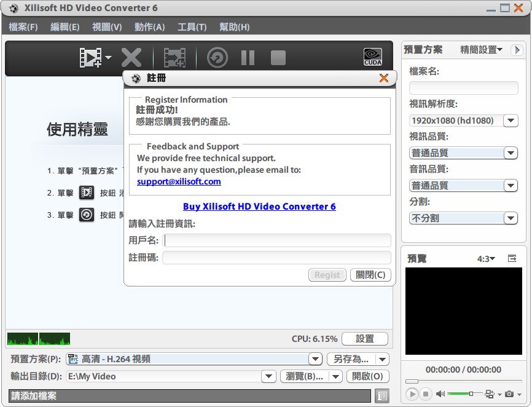The width and height of the screenshot is (532, 407).
Task: Open the 視圖(V) menu
Action: tap(107, 27)
